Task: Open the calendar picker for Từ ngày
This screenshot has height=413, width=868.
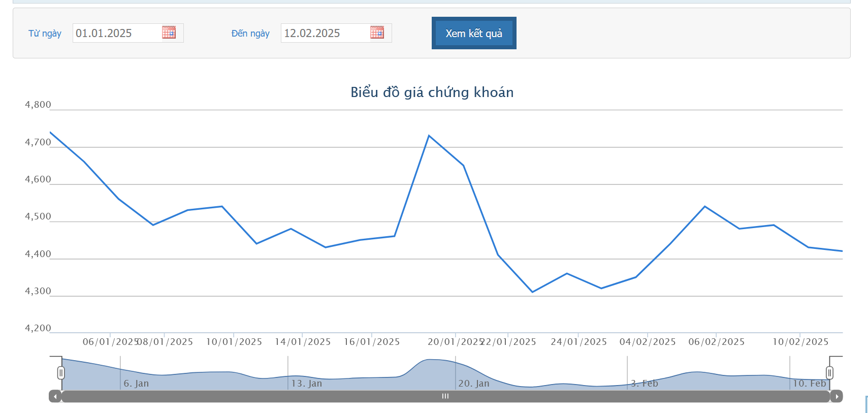Action: 169,33
